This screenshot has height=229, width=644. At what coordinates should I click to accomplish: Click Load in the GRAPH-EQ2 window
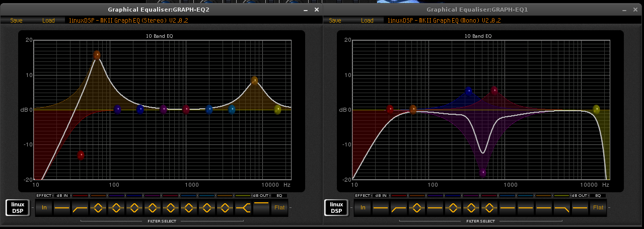pos(48,21)
